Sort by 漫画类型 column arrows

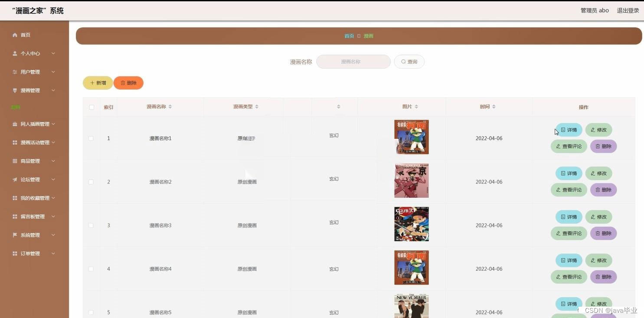tap(257, 107)
